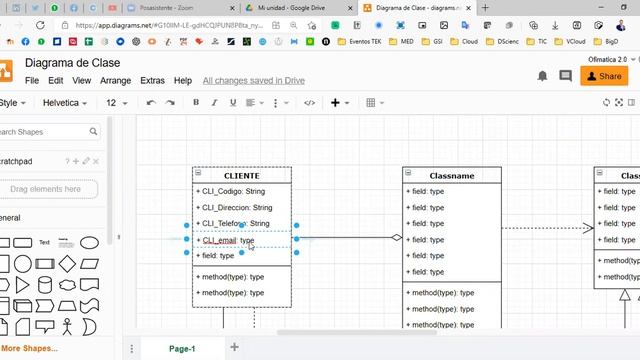Image resolution: width=640 pixels, height=360 pixels.
Task: Select CLI_Codigo: String field
Action: (x=242, y=191)
